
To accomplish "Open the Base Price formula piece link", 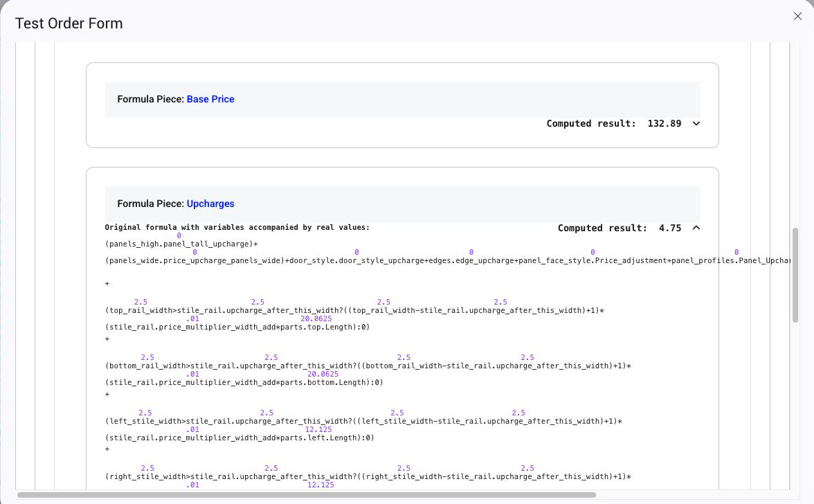I will [x=210, y=99].
